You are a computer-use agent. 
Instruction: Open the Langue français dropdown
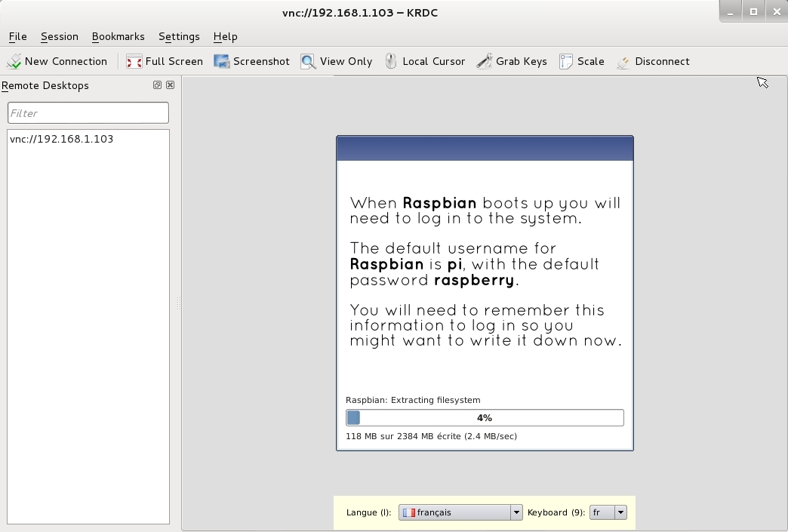460,512
